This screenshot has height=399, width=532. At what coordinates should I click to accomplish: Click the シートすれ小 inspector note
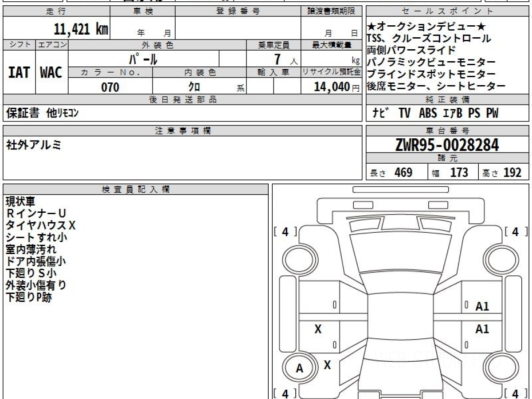coord(36,238)
